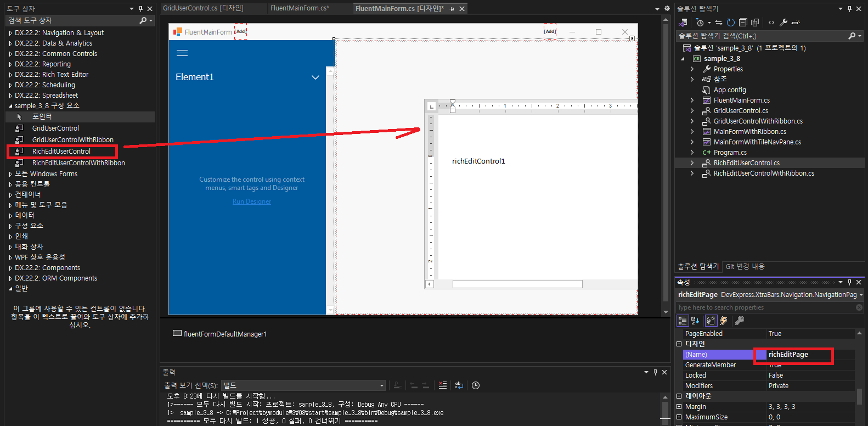This screenshot has width=868, height=426.
Task: Click Pending Changes Filter clock icon
Action: [x=700, y=23]
